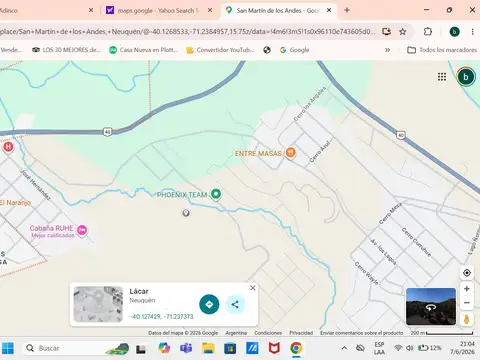480x360 pixels.
Task: Open the Google account avatar on map
Action: point(466,77)
